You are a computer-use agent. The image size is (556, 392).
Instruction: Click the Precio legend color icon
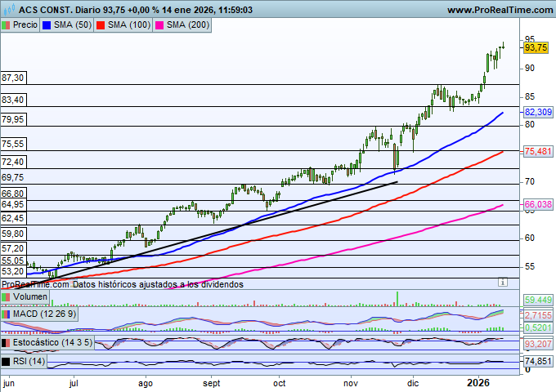point(7,25)
